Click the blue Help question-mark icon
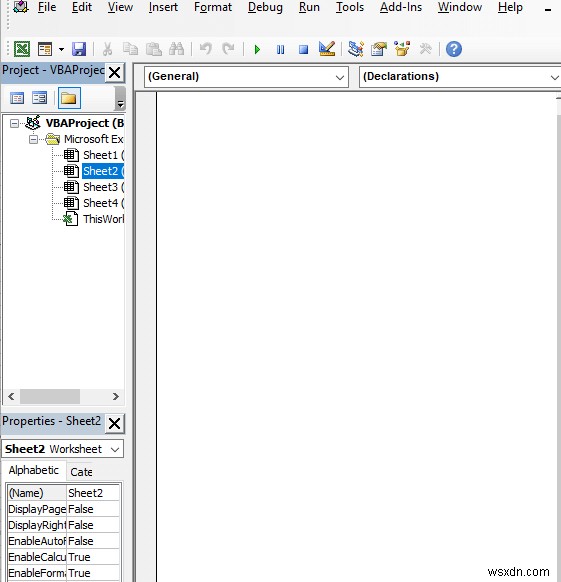 coord(454,49)
